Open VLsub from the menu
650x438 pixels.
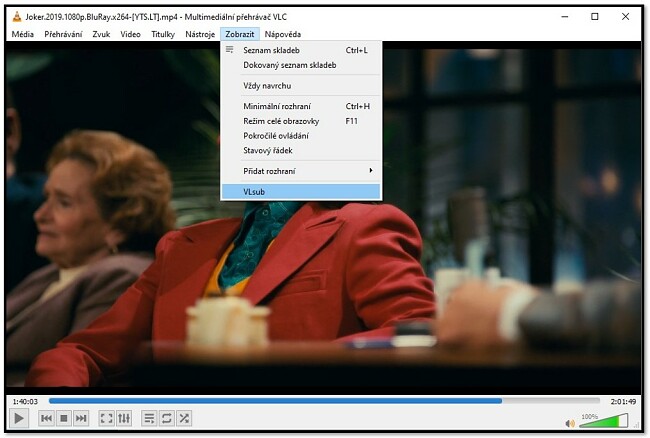pyautogui.click(x=301, y=191)
